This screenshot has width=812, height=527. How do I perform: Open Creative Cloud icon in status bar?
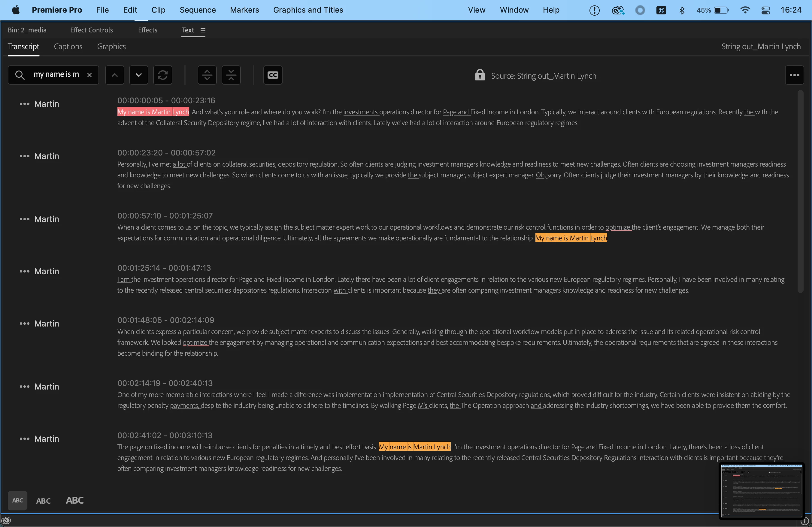click(x=6, y=520)
